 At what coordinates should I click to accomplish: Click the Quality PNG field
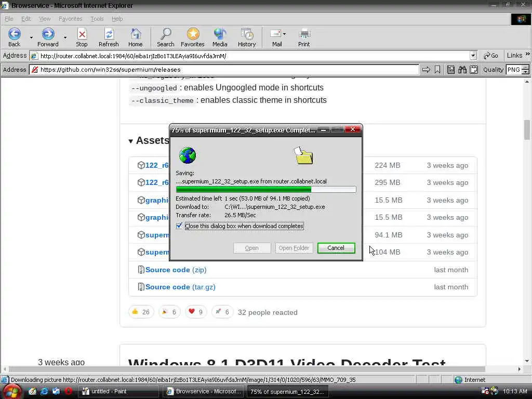coord(514,70)
